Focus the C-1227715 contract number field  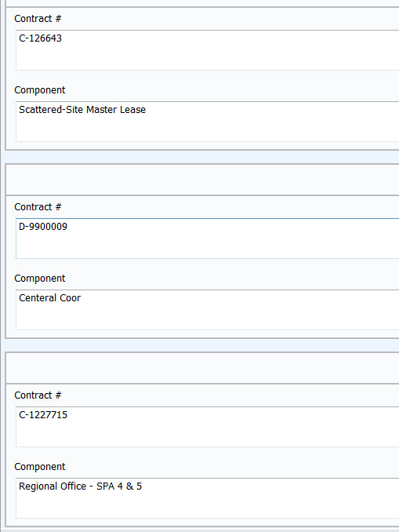click(207, 427)
